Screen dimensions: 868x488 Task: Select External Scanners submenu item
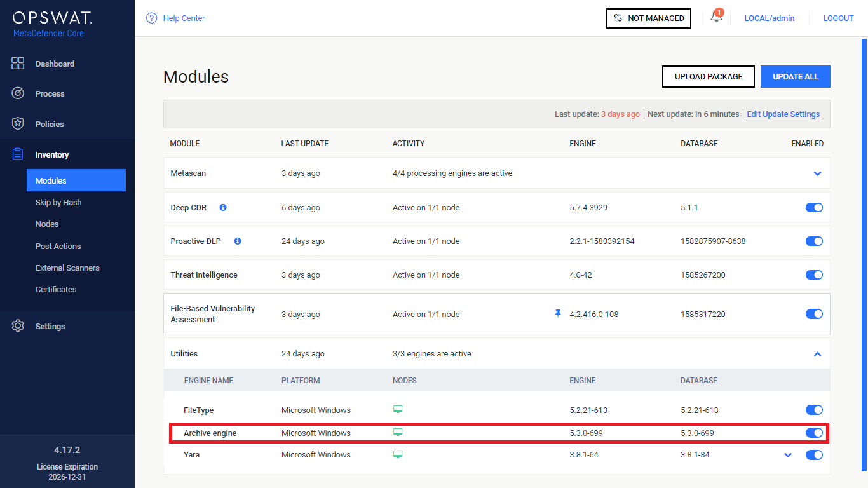coord(67,268)
